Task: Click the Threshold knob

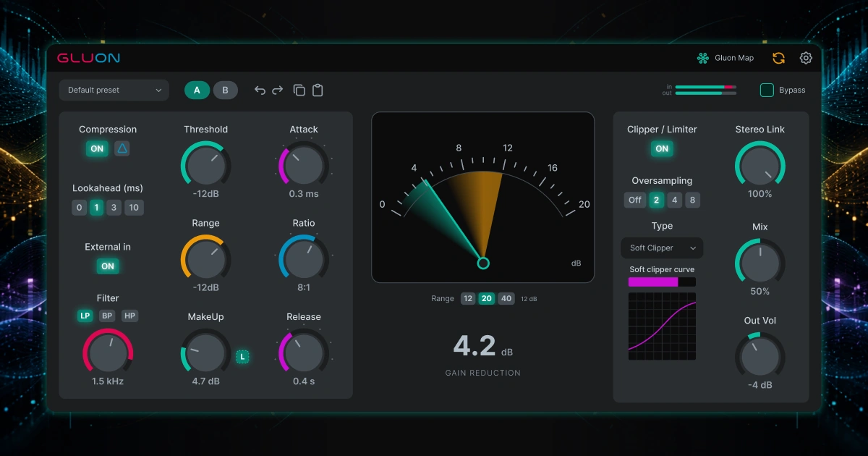Action: coord(205,166)
